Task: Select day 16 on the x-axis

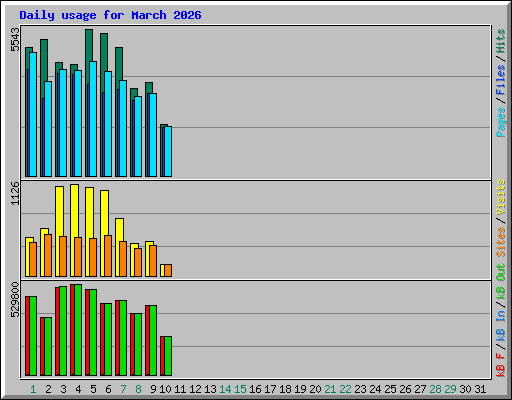Action: [x=255, y=389]
